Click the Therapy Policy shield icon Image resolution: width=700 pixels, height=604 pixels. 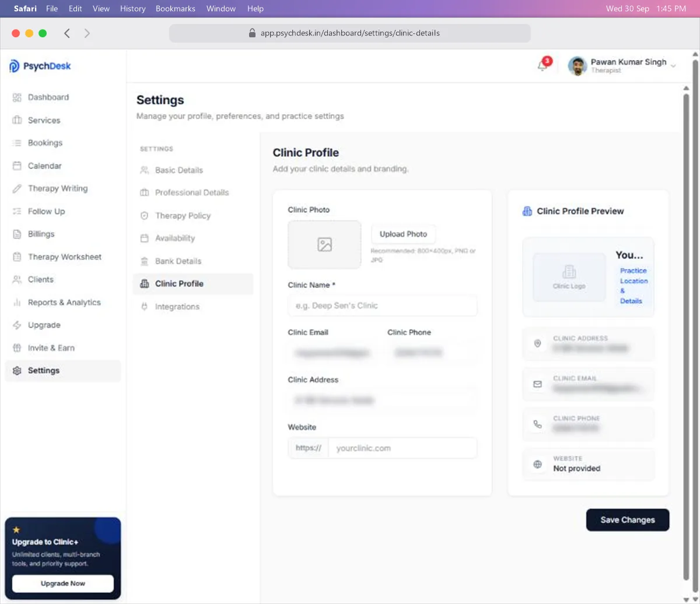point(144,216)
